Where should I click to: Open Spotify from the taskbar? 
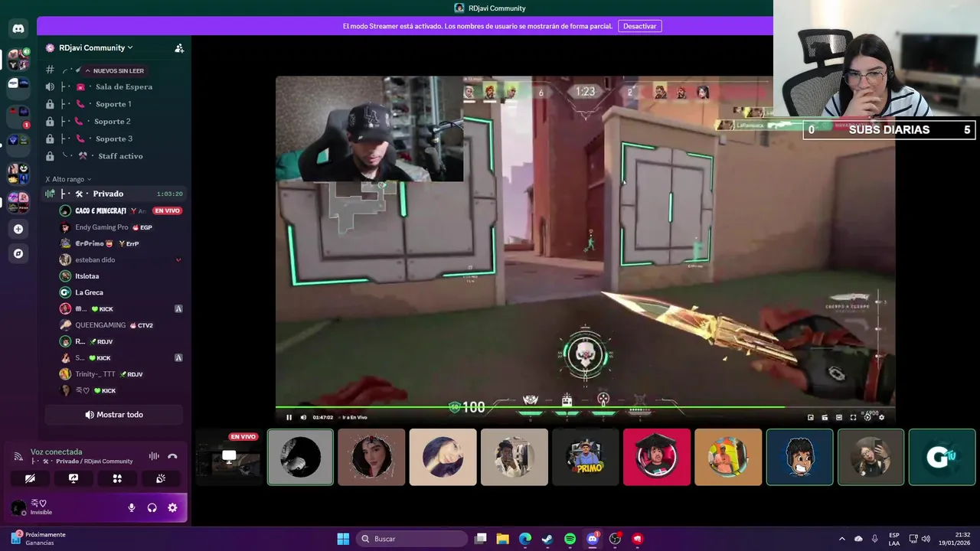(570, 539)
